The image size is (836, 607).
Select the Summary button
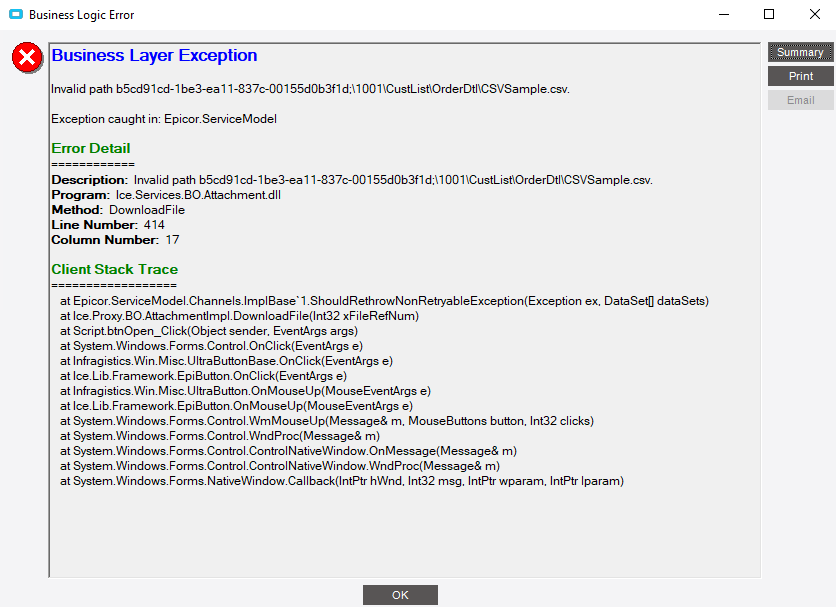coord(800,51)
